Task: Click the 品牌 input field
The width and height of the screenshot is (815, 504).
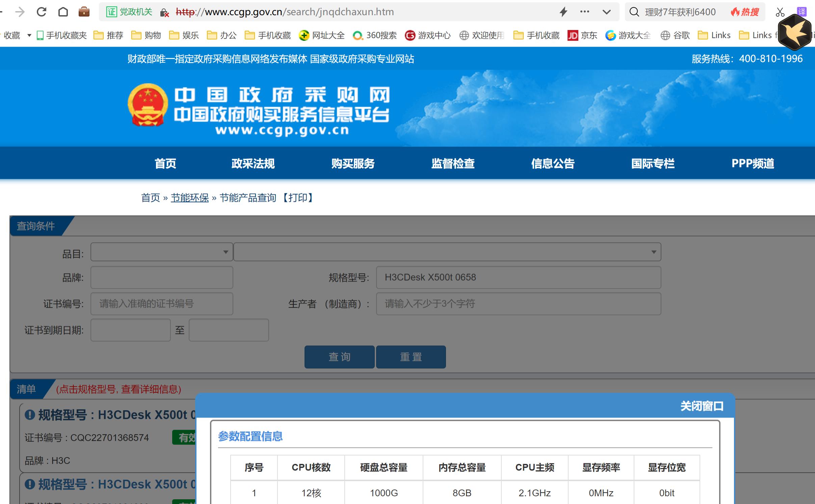Action: click(162, 277)
